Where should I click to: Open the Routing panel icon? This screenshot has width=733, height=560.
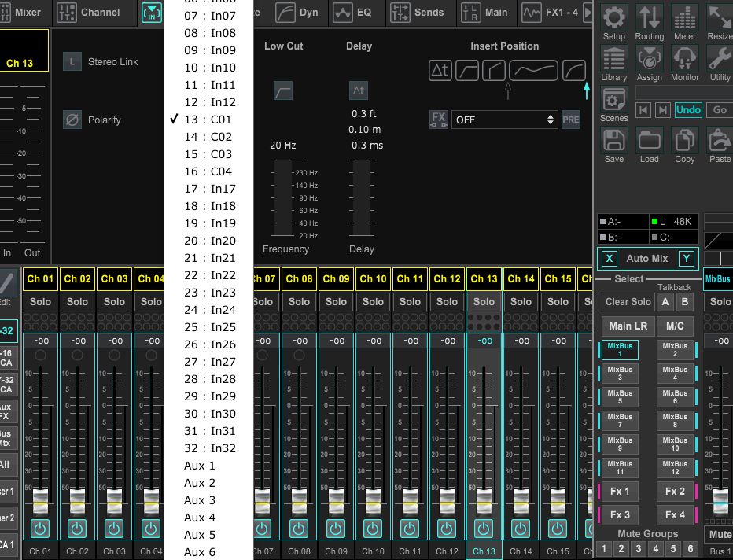pos(650,17)
